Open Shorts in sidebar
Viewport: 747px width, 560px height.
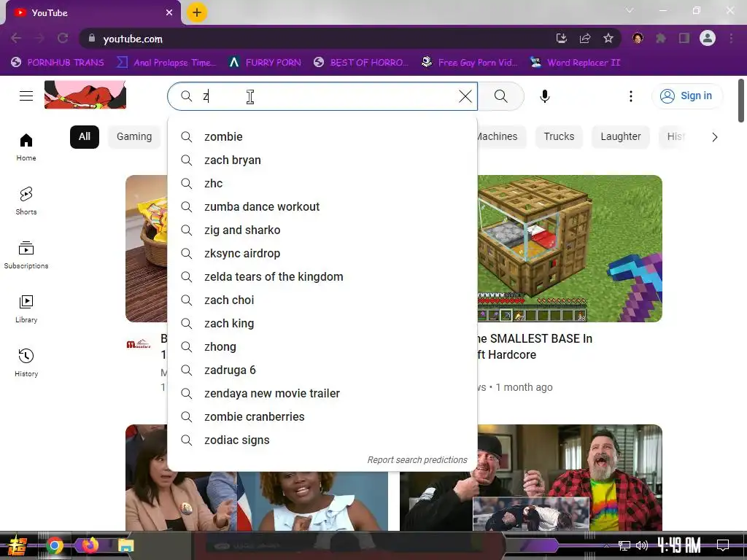pos(26,201)
